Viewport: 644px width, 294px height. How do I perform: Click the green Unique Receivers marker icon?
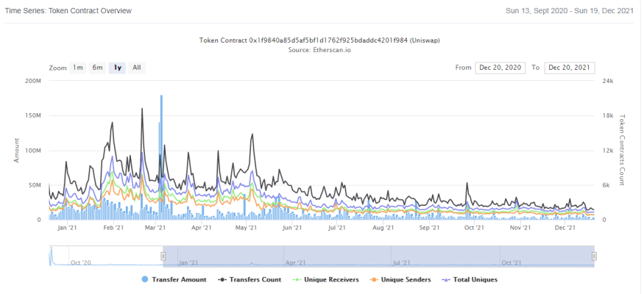pos(297,279)
